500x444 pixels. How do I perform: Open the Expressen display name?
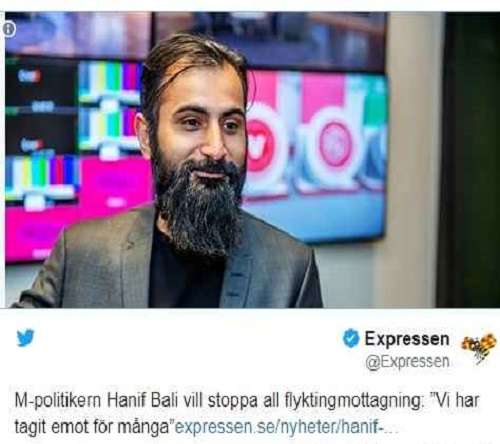[407, 339]
